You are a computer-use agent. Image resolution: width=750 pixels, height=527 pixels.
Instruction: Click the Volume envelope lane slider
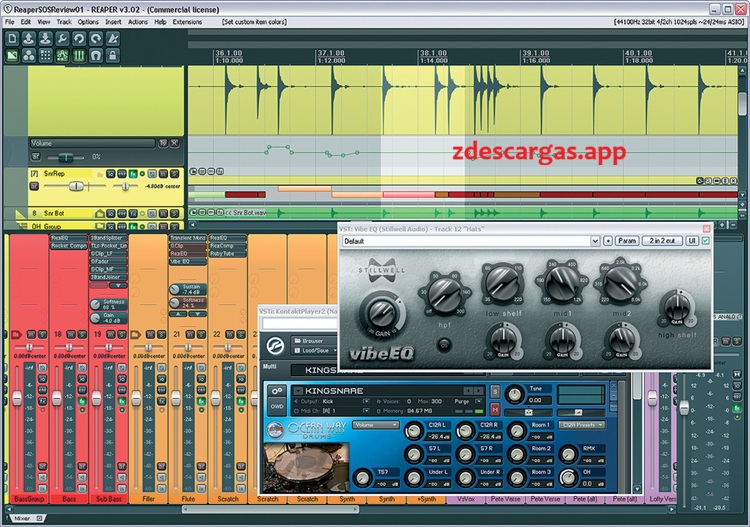point(66,157)
